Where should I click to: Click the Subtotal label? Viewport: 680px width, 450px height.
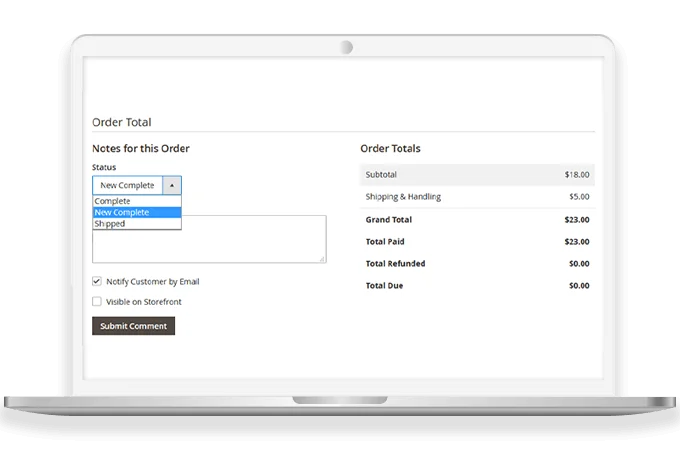point(381,175)
